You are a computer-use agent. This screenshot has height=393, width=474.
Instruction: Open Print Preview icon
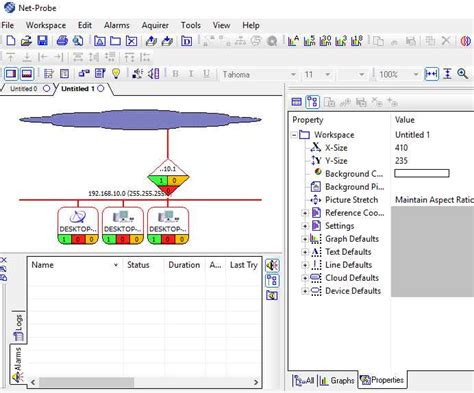[78, 41]
